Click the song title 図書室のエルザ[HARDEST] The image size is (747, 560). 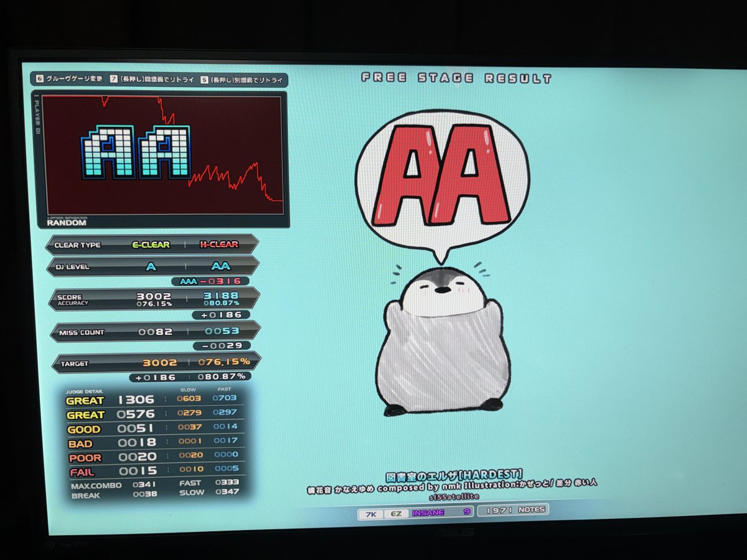[x=454, y=474]
